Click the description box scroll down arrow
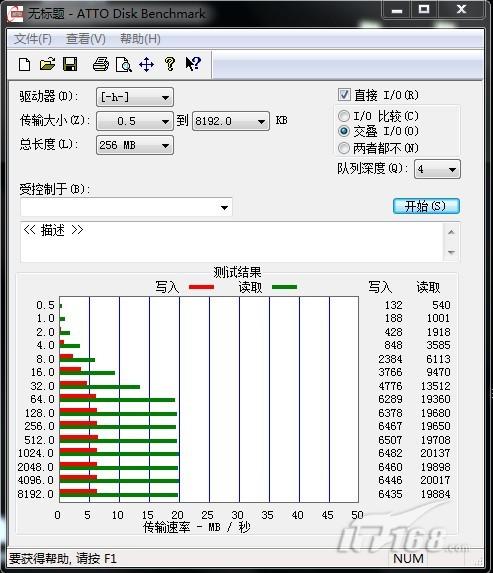The image size is (493, 573). pos(451,252)
